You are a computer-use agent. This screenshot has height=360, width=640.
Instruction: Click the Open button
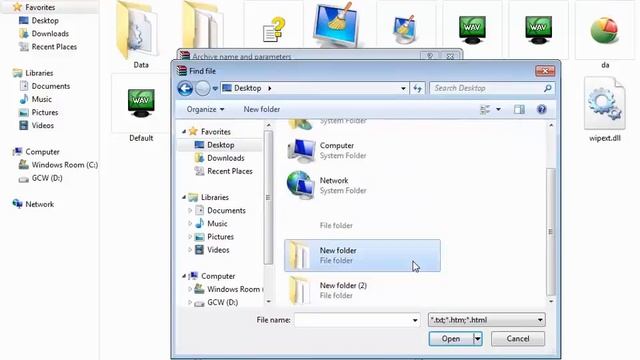click(451, 339)
